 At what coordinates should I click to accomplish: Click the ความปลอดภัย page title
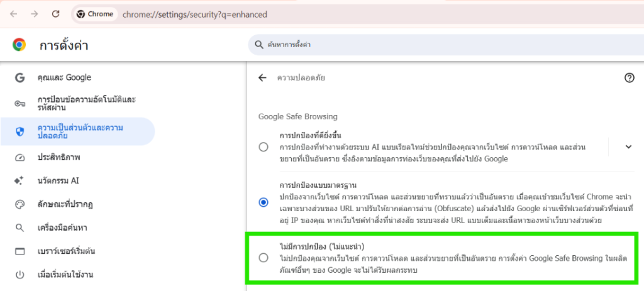click(x=301, y=77)
